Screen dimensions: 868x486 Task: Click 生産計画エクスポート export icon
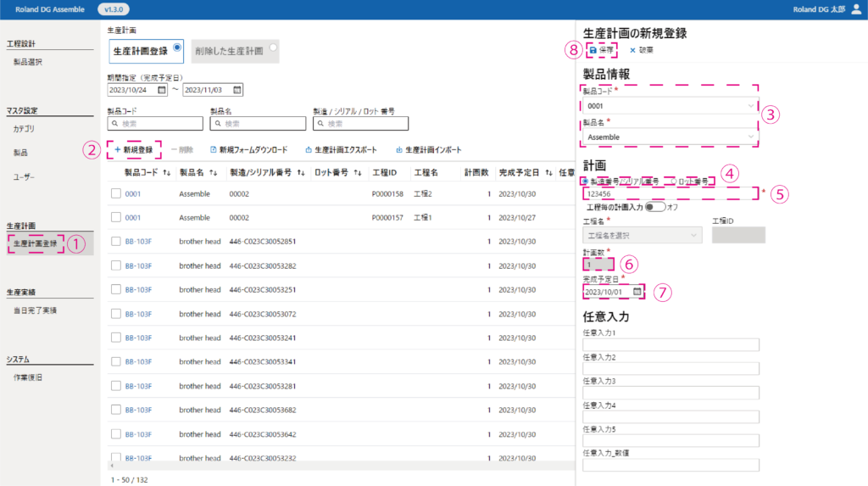click(x=309, y=150)
